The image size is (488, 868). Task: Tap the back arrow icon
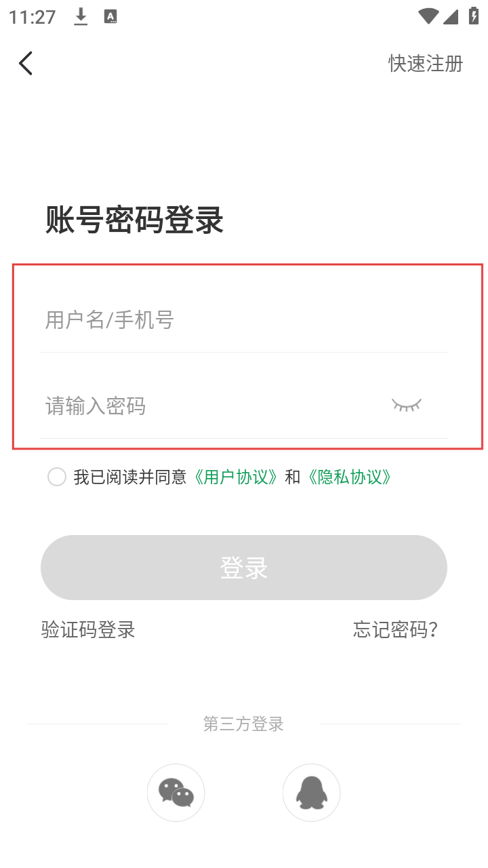pyautogui.click(x=26, y=63)
